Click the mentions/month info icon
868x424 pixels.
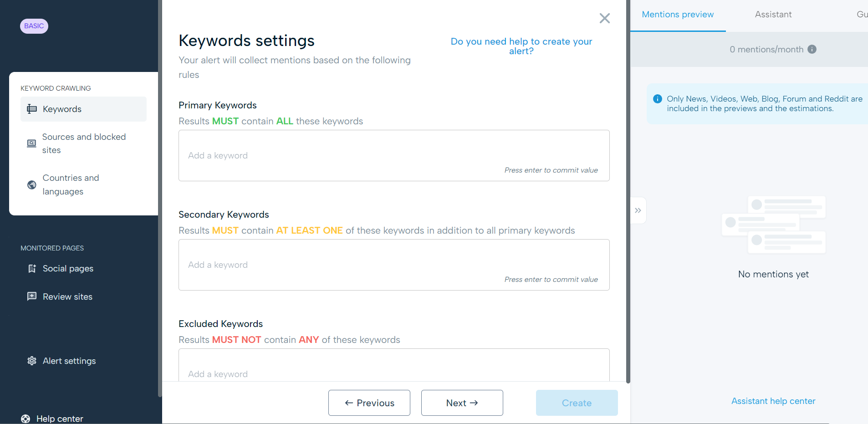[x=812, y=49]
